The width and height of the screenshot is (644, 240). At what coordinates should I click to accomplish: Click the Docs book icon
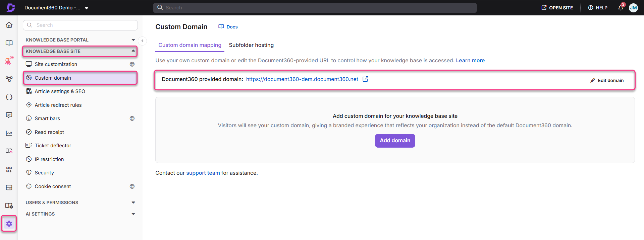pos(221,26)
